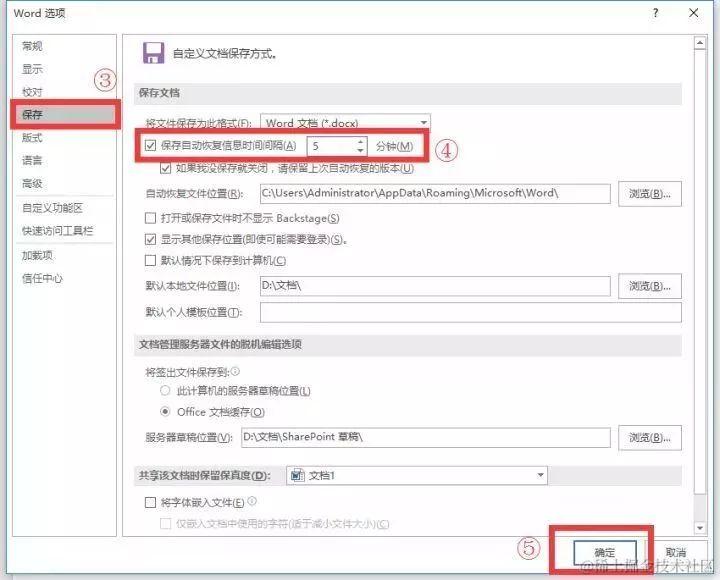
Task: Switch to the 语言 settings
Action: coord(32,160)
